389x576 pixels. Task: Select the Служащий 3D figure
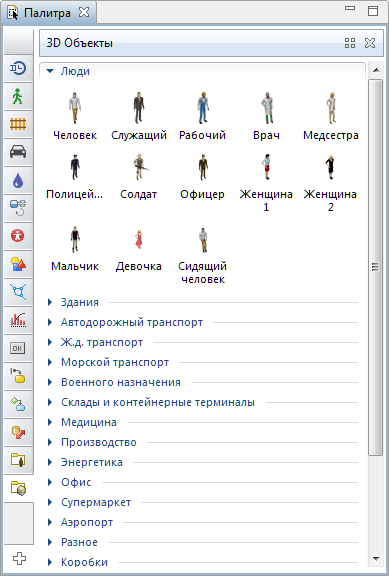[x=139, y=116]
